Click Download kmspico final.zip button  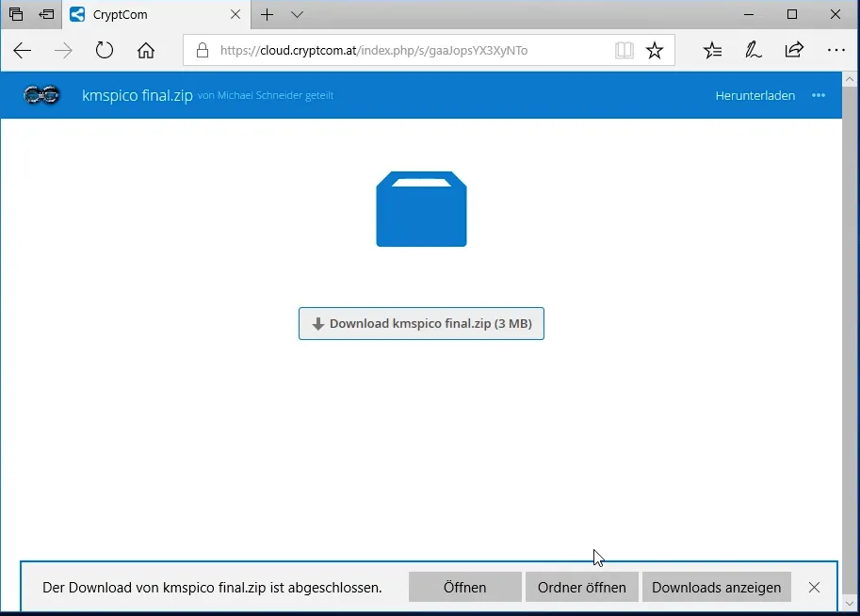421,324
